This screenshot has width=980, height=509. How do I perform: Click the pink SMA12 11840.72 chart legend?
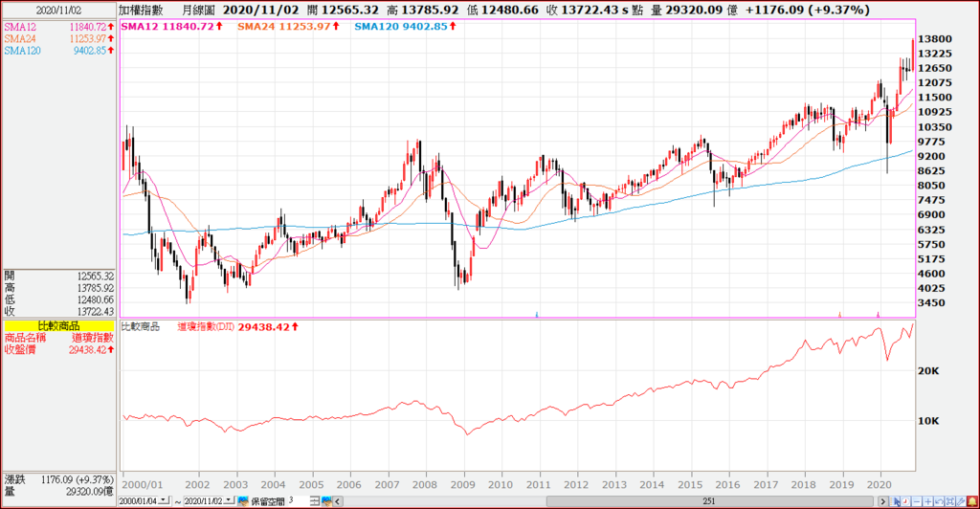tap(172, 26)
